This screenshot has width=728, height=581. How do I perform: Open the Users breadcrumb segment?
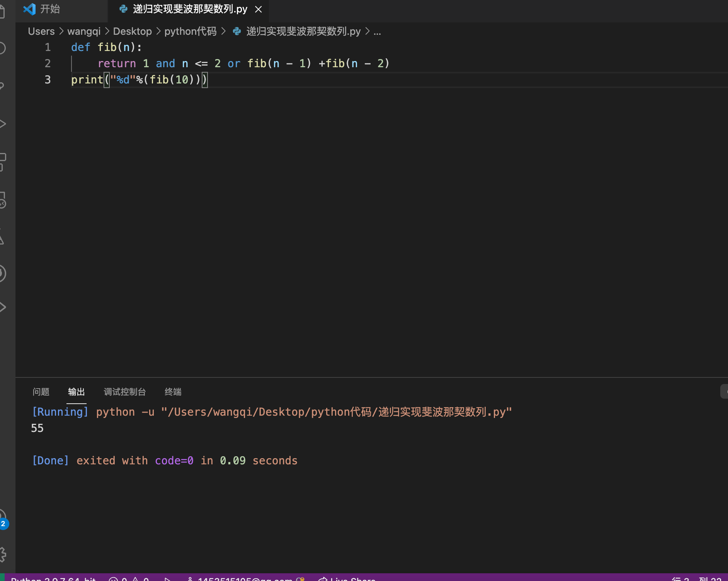(x=41, y=31)
